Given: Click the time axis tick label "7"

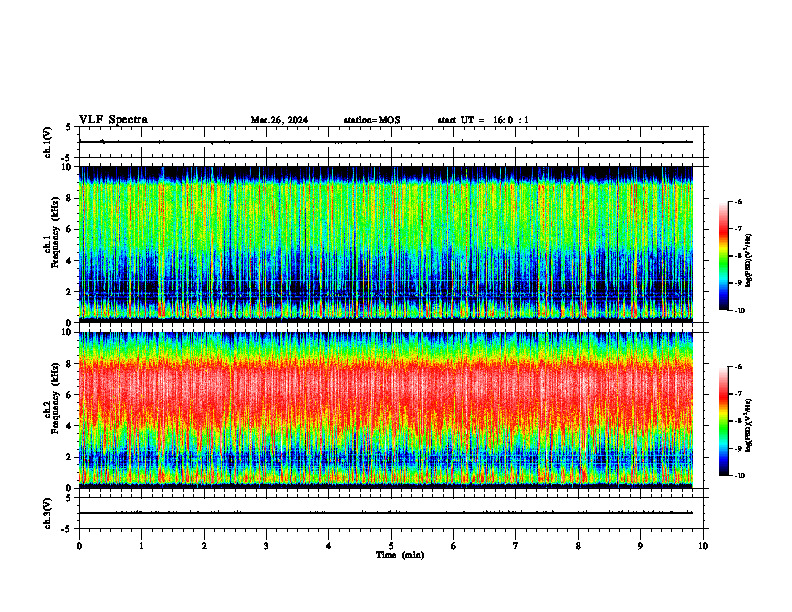Looking at the screenshot, I should [x=516, y=546].
